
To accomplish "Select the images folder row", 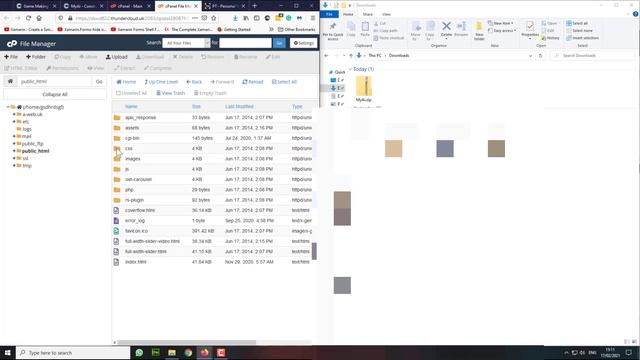I will click(212, 159).
